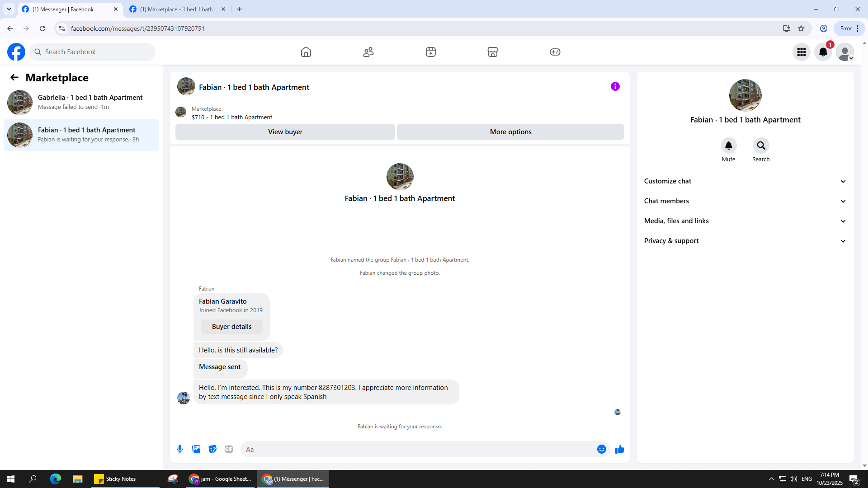This screenshot has height=488, width=868.
Task: Click the Buyer details button
Action: coord(231,327)
